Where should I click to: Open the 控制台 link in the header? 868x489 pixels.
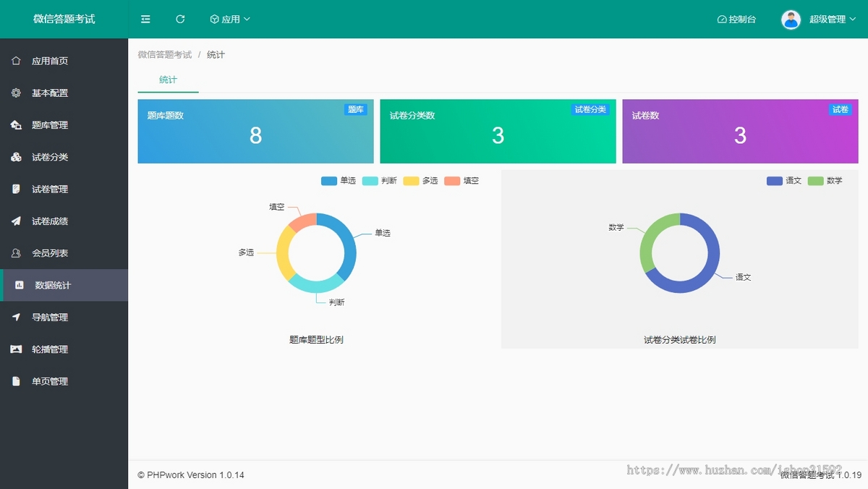(x=736, y=20)
